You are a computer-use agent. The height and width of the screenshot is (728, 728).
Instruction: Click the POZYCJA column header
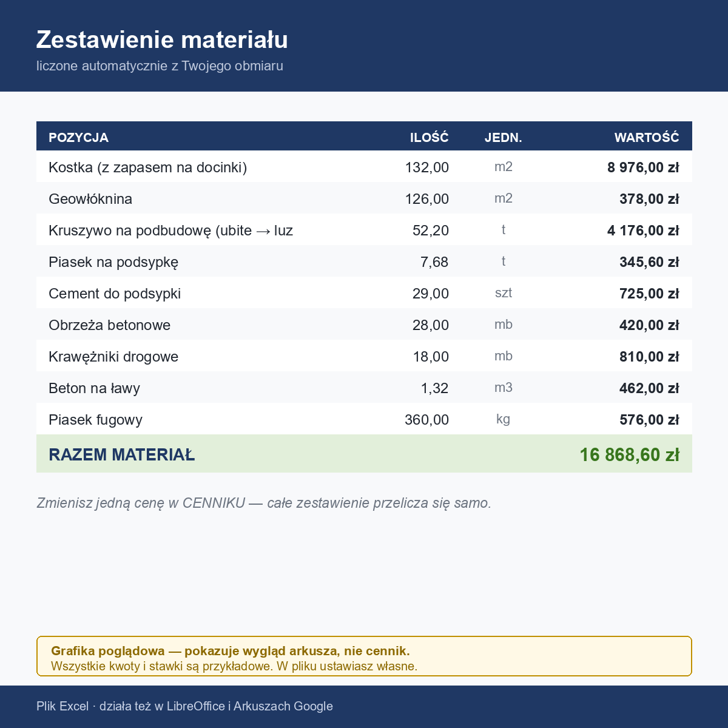tap(79, 138)
